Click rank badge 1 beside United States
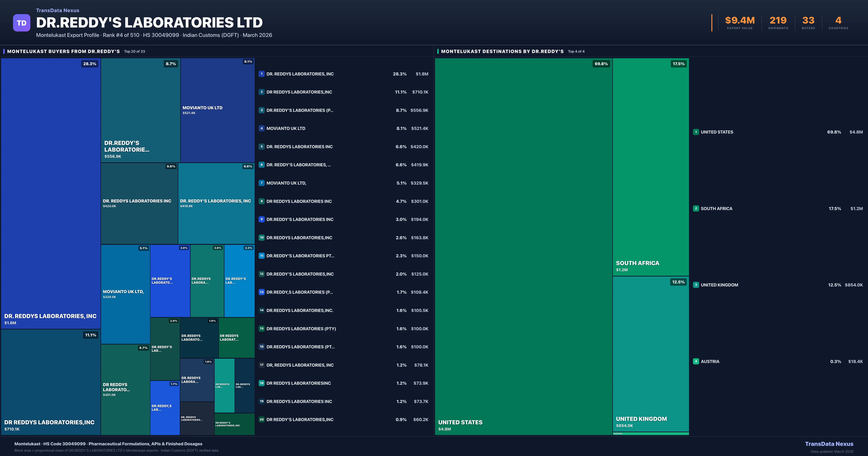The height and width of the screenshot is (456, 868). [696, 132]
